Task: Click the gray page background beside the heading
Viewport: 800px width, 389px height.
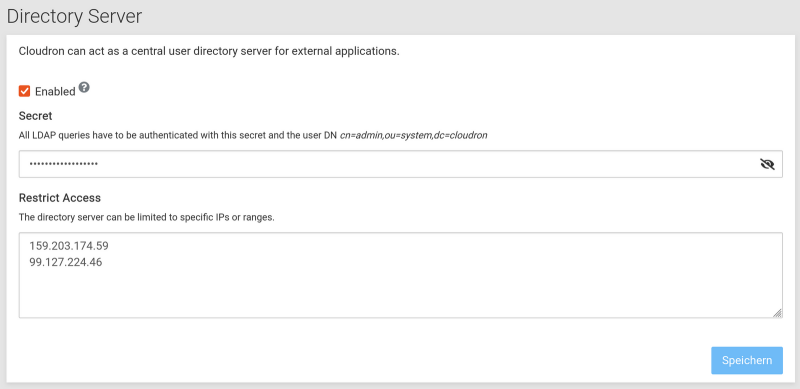Action: 459,16
